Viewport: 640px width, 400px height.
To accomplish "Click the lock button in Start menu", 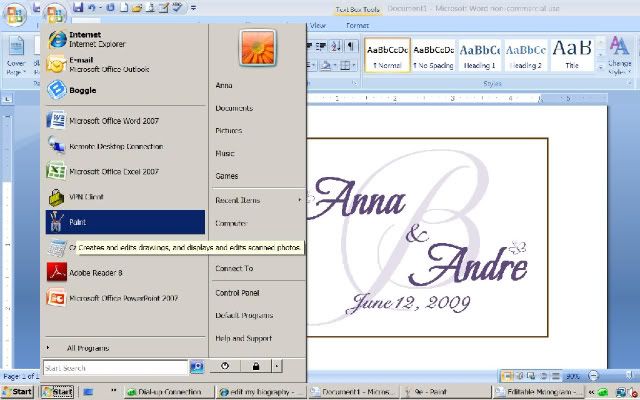I will [x=256, y=366].
